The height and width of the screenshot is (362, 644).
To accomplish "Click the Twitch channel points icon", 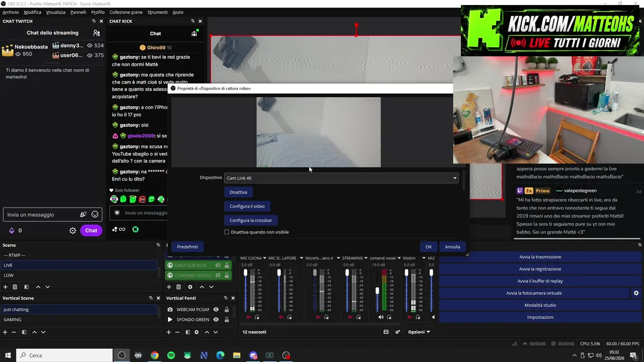I will click(12, 230).
